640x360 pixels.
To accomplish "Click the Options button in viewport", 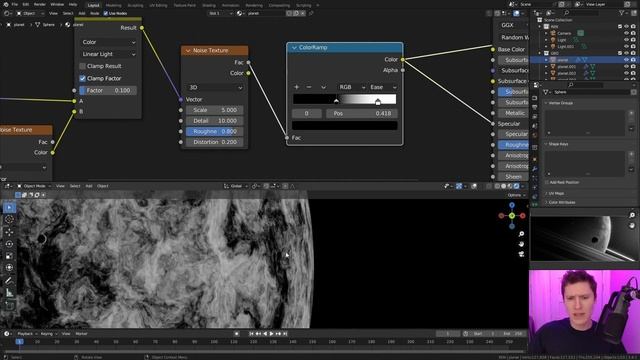I will tap(516, 195).
